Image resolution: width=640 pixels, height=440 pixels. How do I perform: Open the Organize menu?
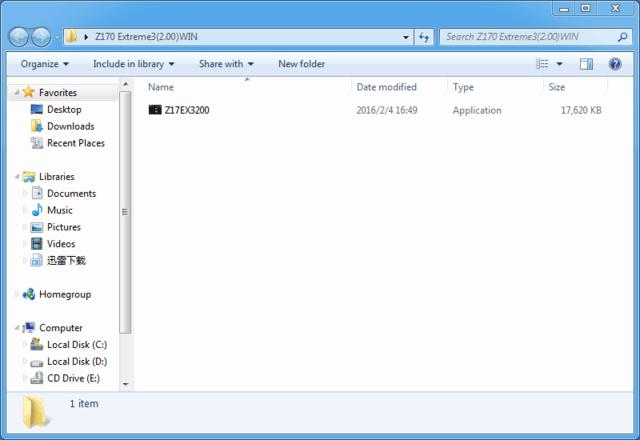(44, 64)
